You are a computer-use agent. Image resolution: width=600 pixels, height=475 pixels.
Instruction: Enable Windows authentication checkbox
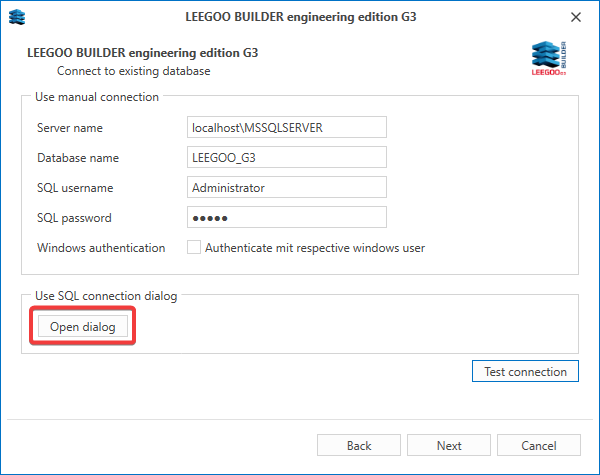tap(194, 247)
